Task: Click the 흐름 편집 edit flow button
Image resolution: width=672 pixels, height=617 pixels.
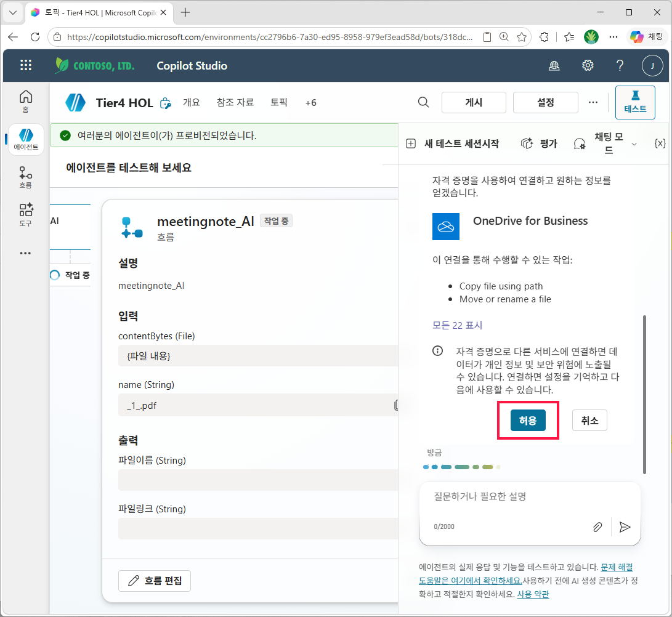Action: coord(154,581)
